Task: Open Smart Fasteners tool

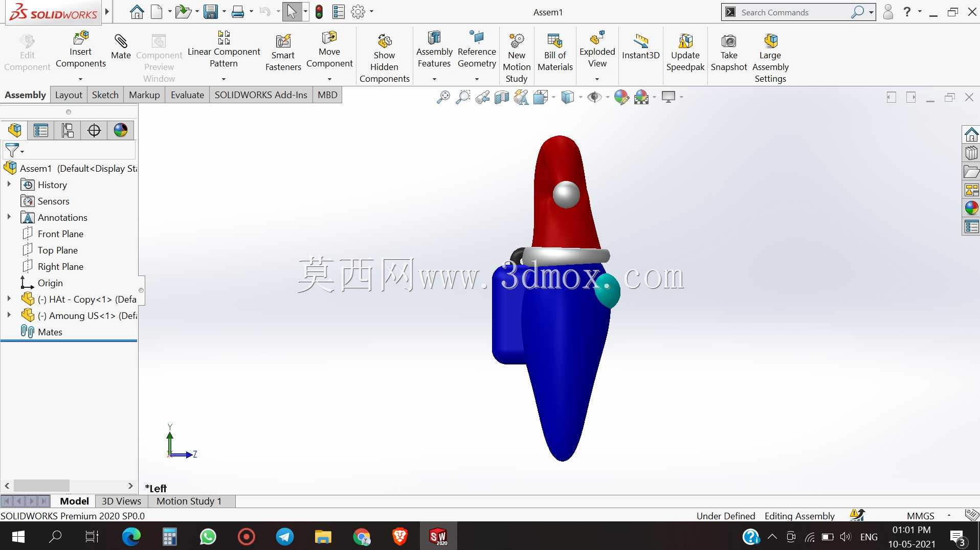Action: click(283, 53)
